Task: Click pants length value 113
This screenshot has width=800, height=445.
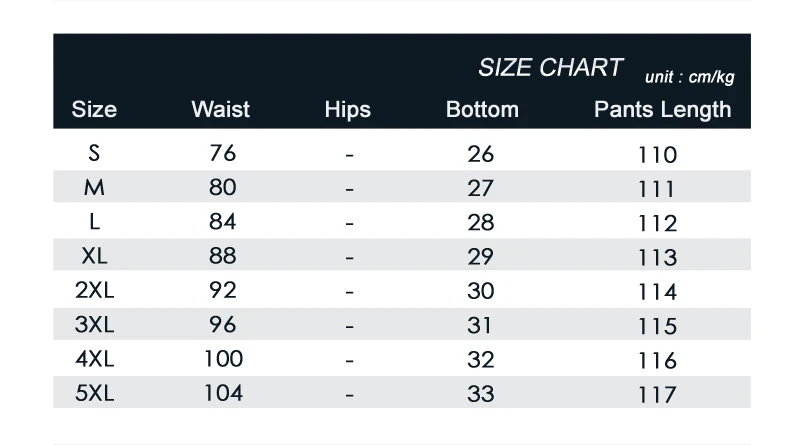Action: pyautogui.click(x=658, y=257)
